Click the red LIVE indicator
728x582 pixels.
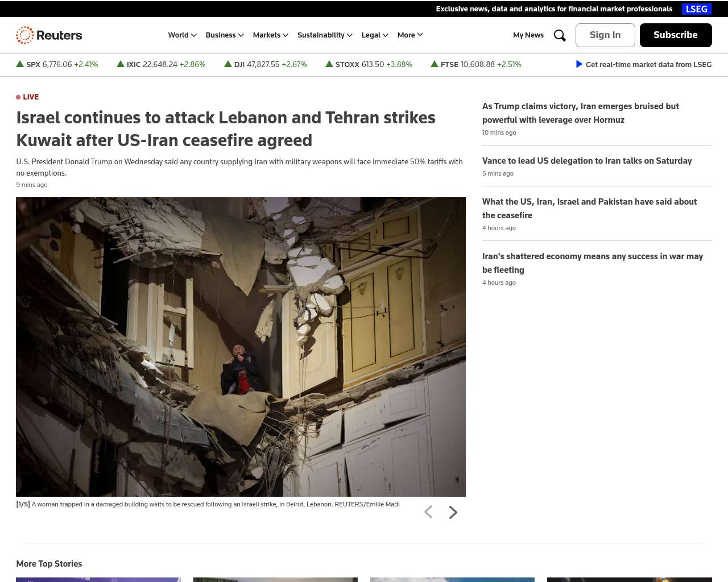[x=27, y=97]
